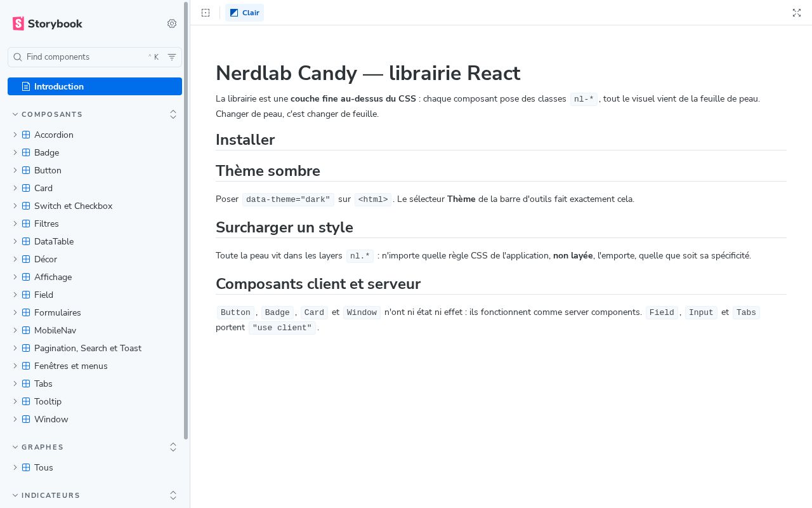
Task: Click the Tous component grid icon
Action: click(26, 467)
